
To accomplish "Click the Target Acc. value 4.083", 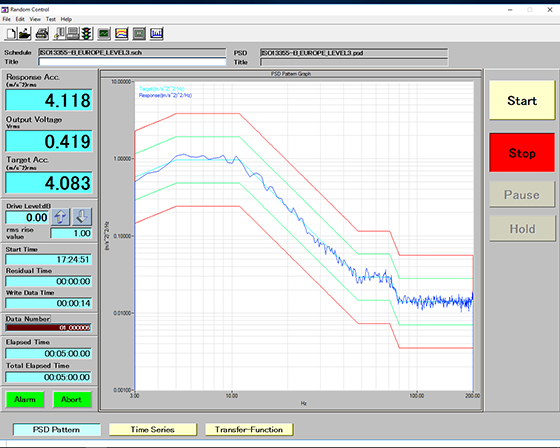I will pyautogui.click(x=49, y=183).
